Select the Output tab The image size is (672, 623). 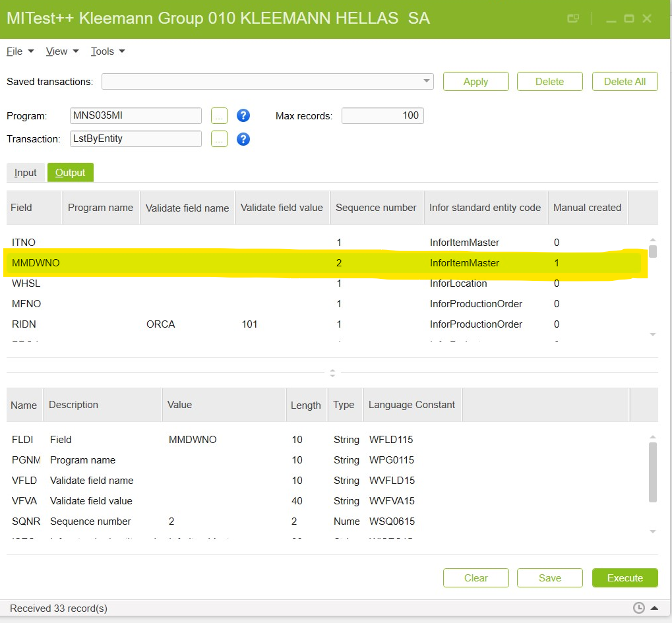pyautogui.click(x=71, y=173)
